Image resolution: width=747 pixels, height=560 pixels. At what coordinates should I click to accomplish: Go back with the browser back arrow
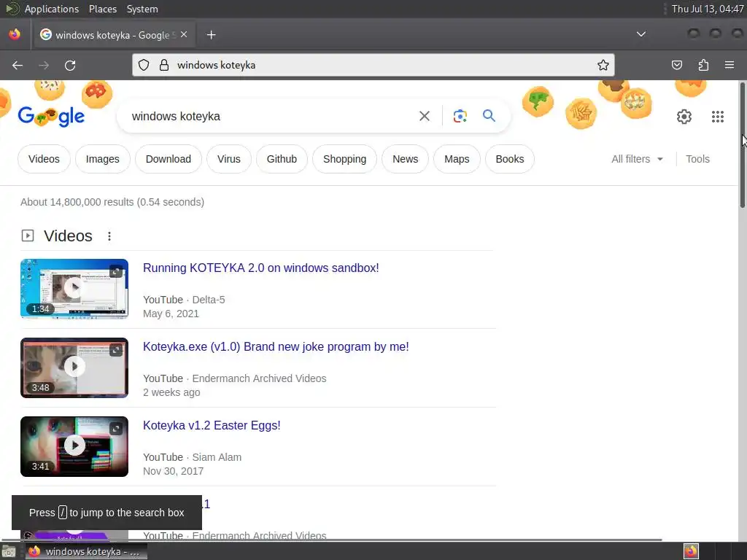pos(18,65)
